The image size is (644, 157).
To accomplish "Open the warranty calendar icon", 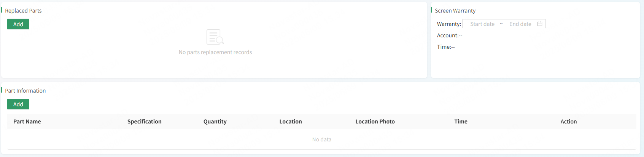I will (539, 24).
